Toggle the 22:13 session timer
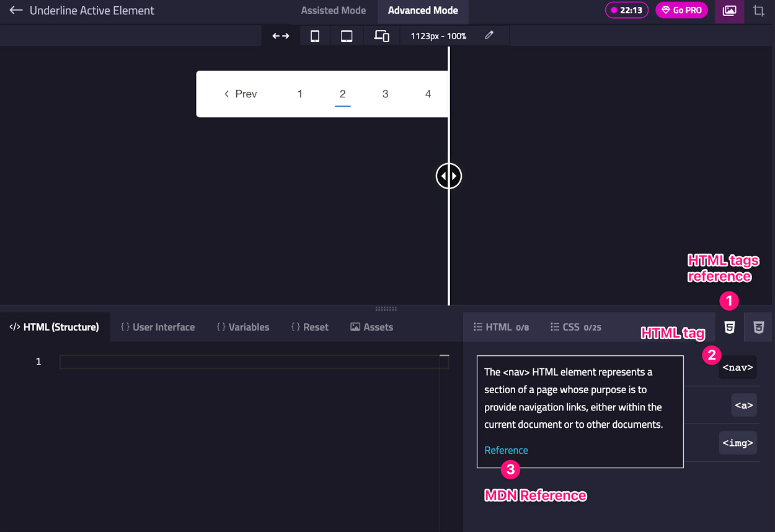The image size is (775, 532). [626, 10]
